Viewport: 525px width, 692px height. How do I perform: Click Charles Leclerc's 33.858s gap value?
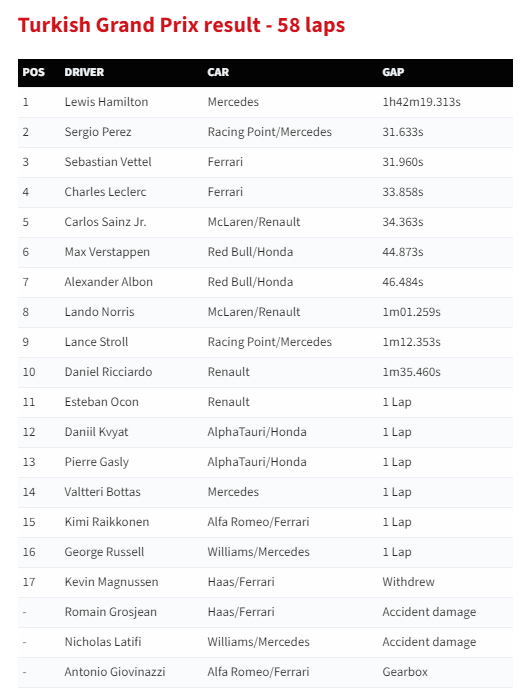pos(403,192)
